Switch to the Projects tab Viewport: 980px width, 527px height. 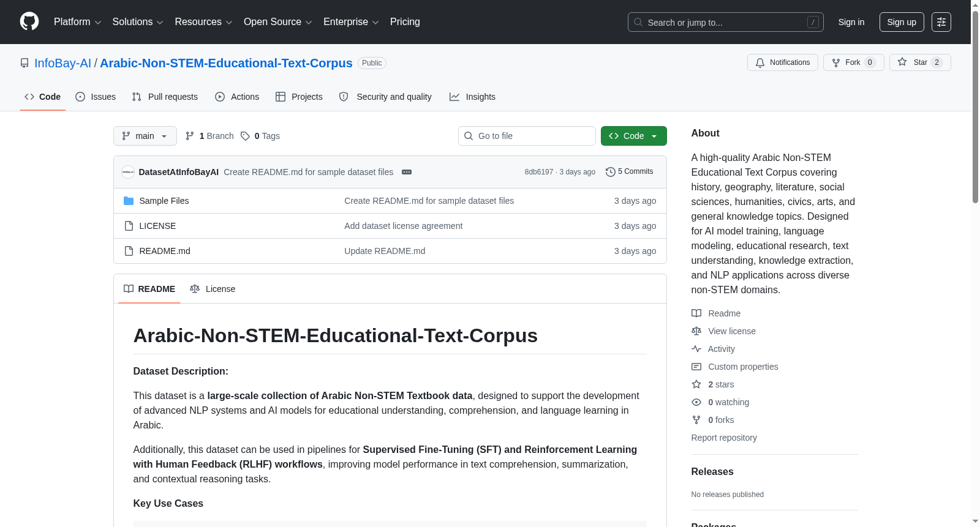pos(299,97)
